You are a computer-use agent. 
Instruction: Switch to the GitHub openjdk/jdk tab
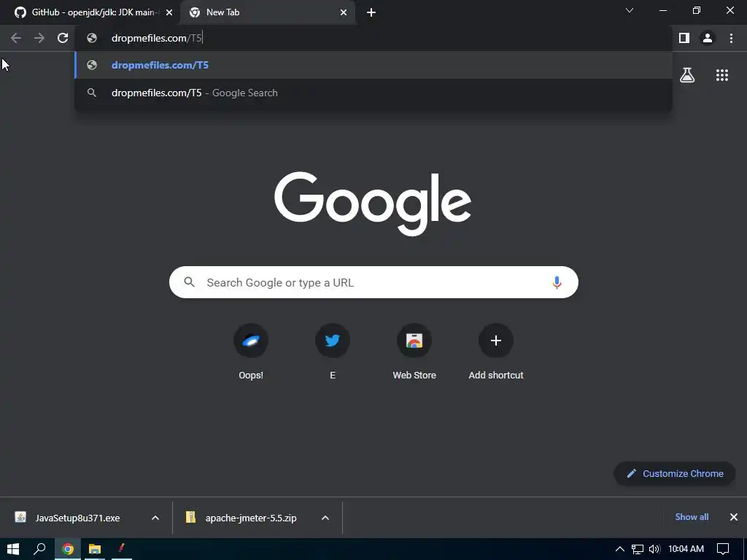pos(90,12)
